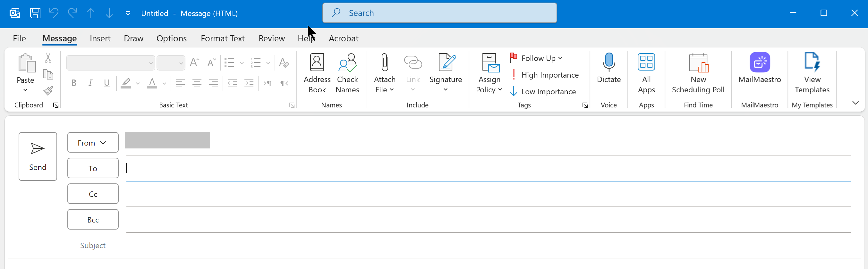Viewport: 868px width, 269px height.
Task: Click the Subject field
Action: tap(488, 245)
